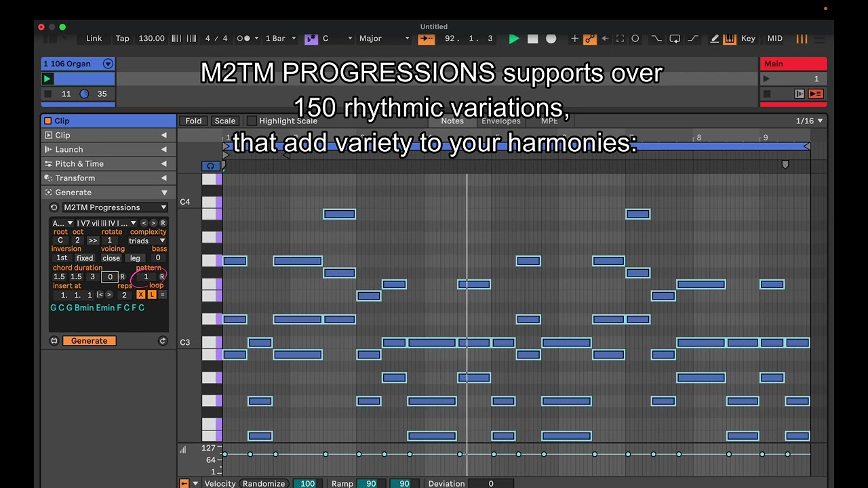The height and width of the screenshot is (488, 868).
Task: Launch the 106 Organ clip slot
Action: click(x=47, y=79)
